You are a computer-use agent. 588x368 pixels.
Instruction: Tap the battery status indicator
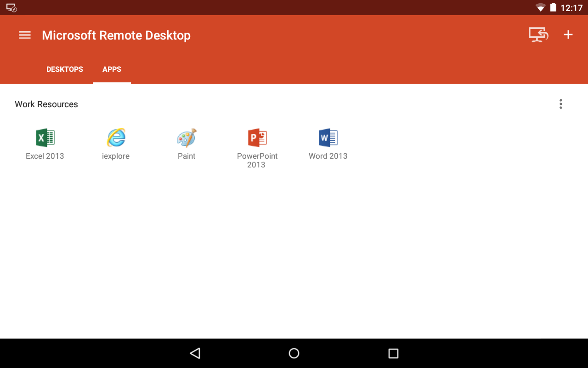(554, 7)
